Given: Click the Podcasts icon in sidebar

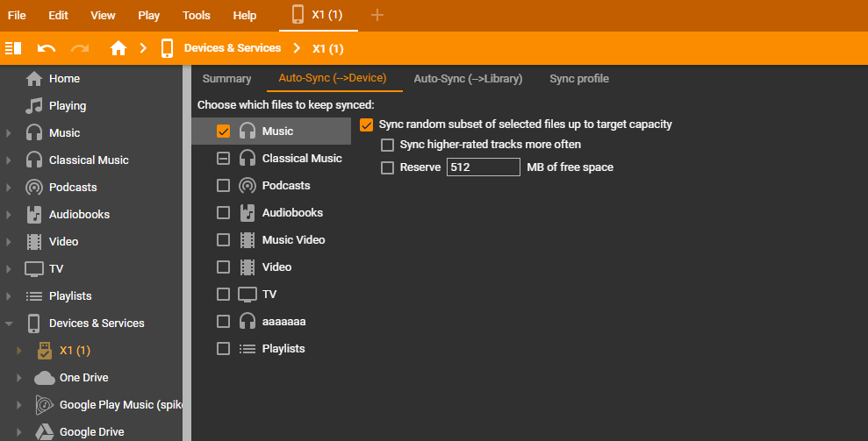Looking at the screenshot, I should point(34,188).
